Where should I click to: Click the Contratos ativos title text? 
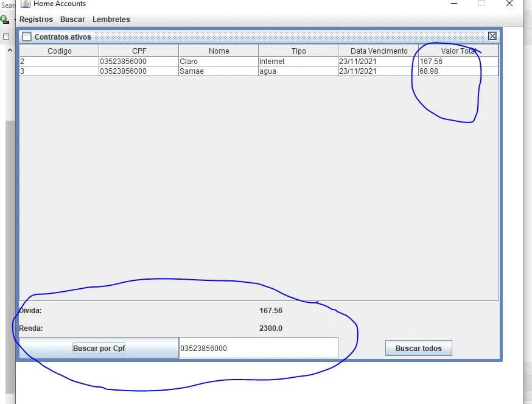click(x=63, y=37)
